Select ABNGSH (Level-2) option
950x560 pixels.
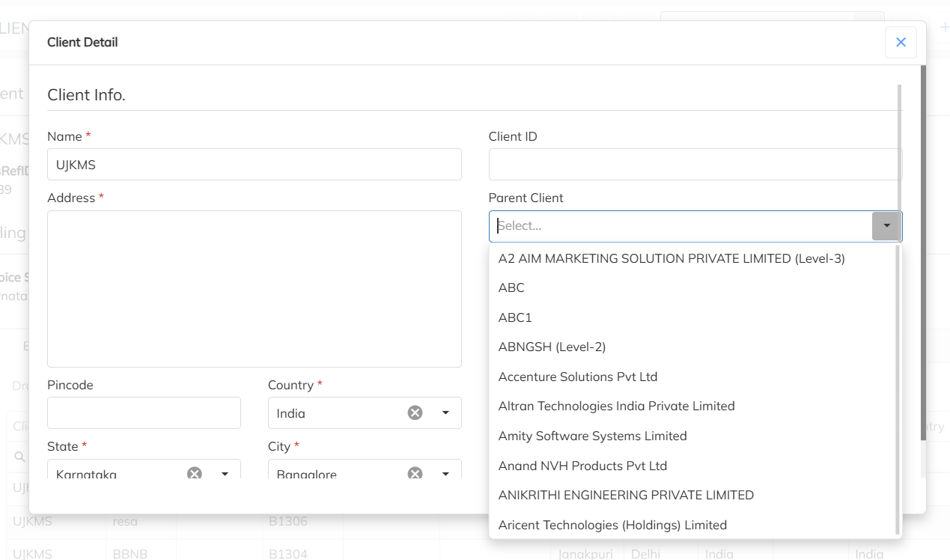tap(552, 347)
